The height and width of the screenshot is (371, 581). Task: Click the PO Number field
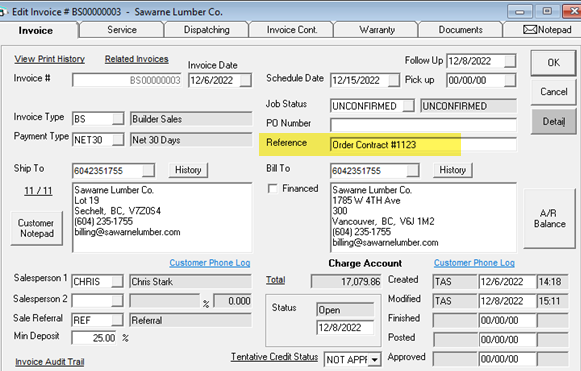423,125
